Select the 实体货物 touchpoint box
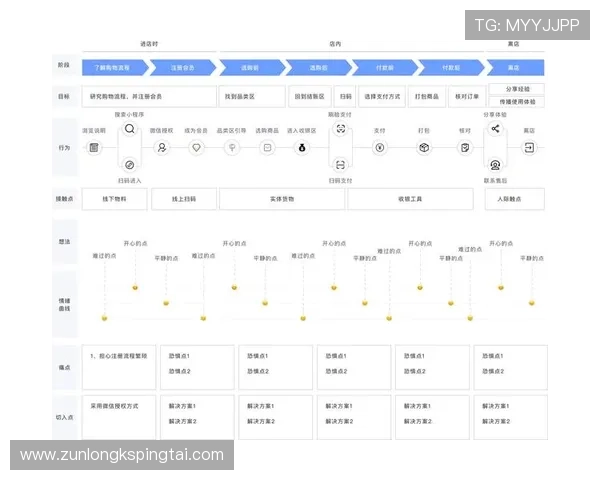This screenshot has width=600, height=480. 282,199
